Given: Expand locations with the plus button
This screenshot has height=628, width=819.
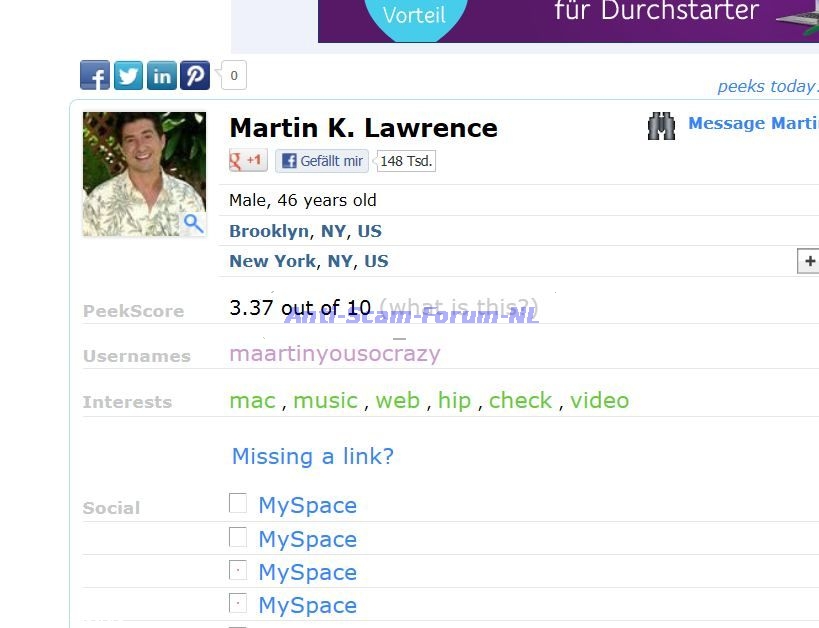Looking at the screenshot, I should [808, 261].
